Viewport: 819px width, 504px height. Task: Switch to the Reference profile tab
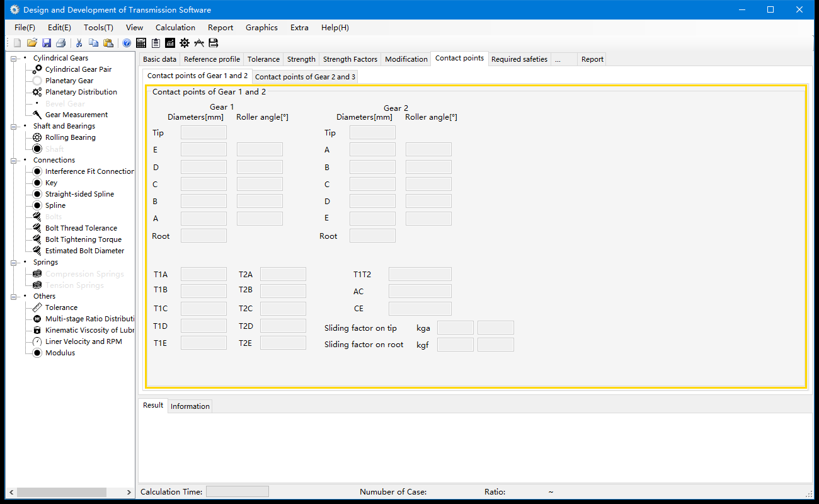(x=212, y=59)
